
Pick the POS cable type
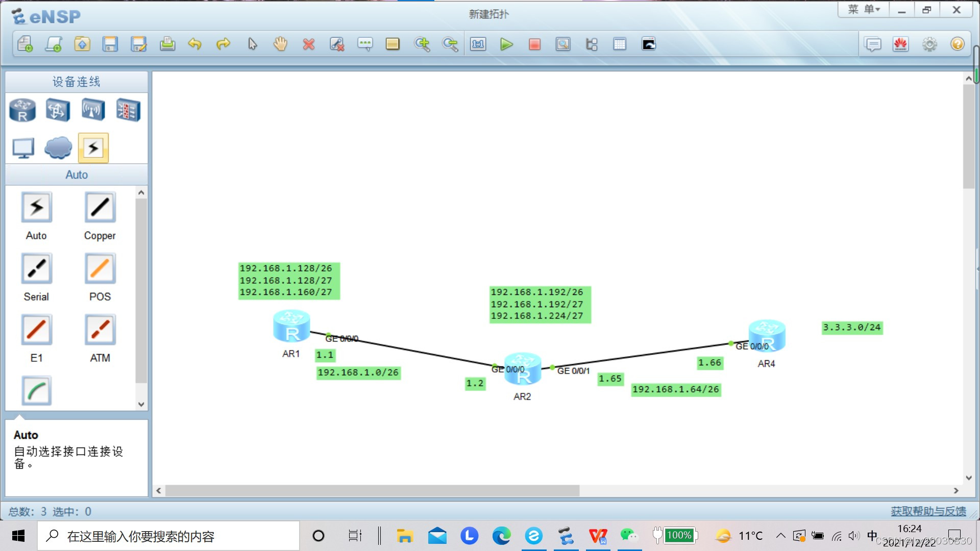point(100,269)
